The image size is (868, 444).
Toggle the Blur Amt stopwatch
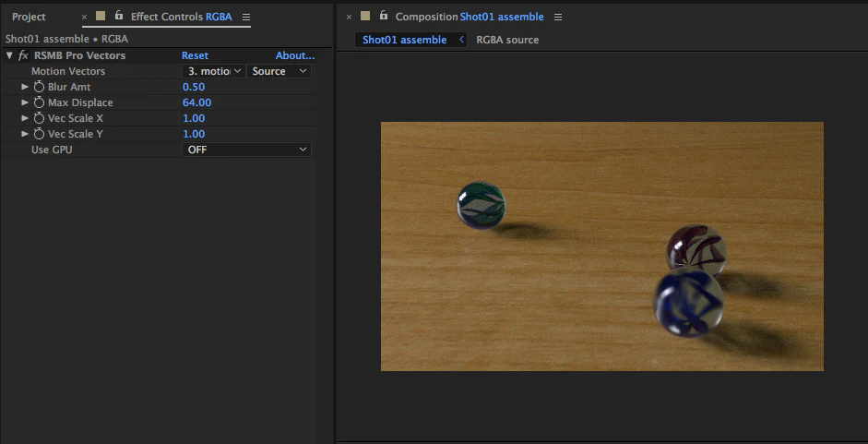(x=39, y=87)
